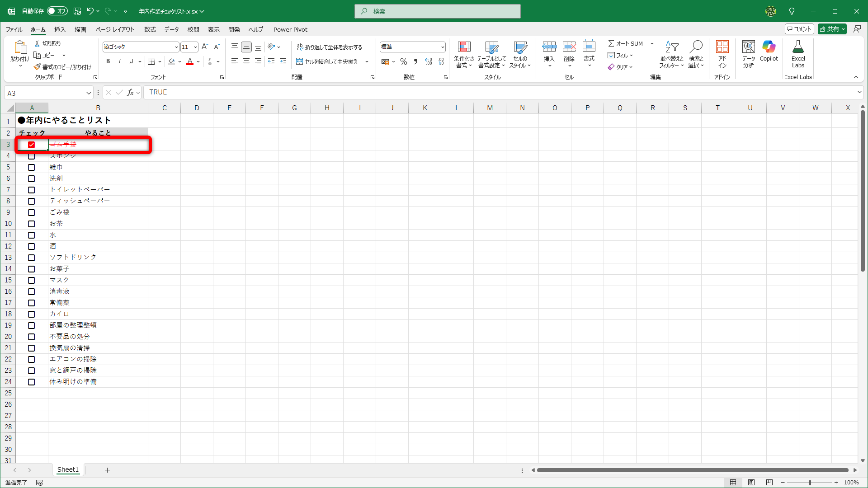Click the borders icon
This screenshot has height=488, width=868.
click(x=151, y=61)
